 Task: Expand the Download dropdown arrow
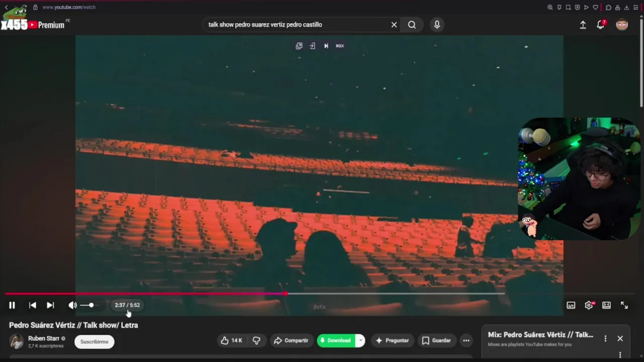pyautogui.click(x=360, y=340)
